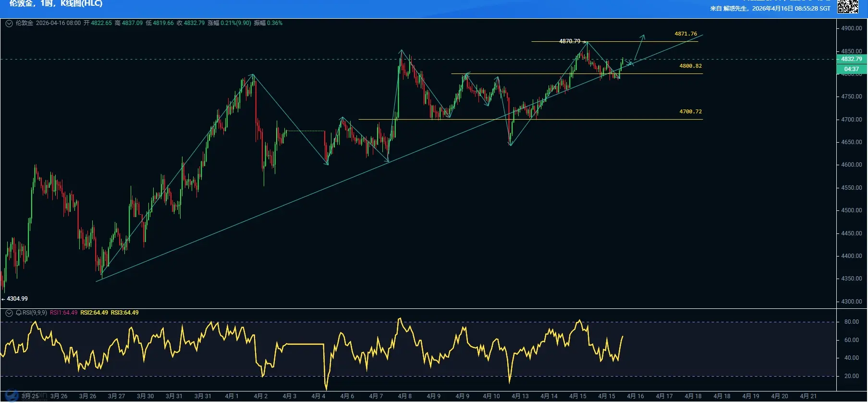Click the 4月 20 date on time axis
The width and height of the screenshot is (868, 403).
[x=779, y=396]
